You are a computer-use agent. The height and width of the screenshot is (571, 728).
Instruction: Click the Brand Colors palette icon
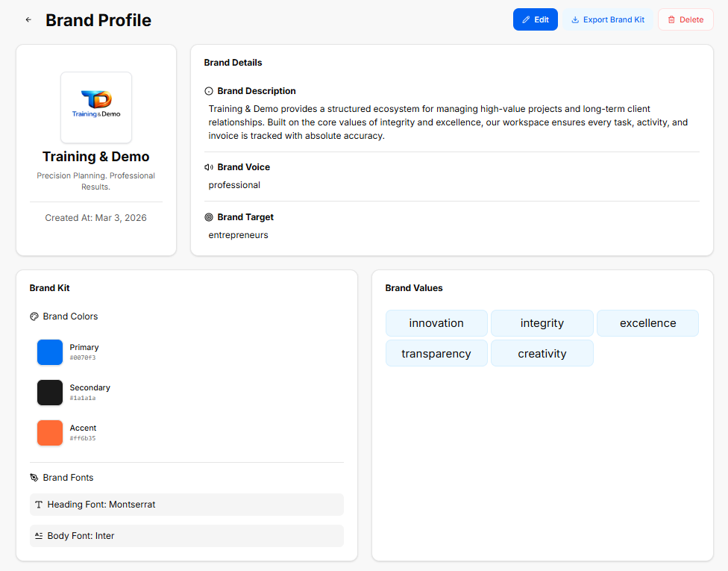pyautogui.click(x=34, y=316)
